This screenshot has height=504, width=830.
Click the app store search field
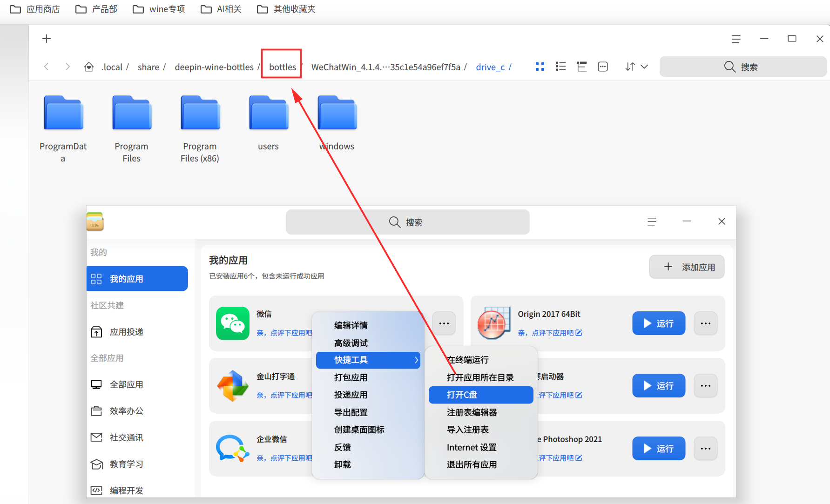coord(408,222)
